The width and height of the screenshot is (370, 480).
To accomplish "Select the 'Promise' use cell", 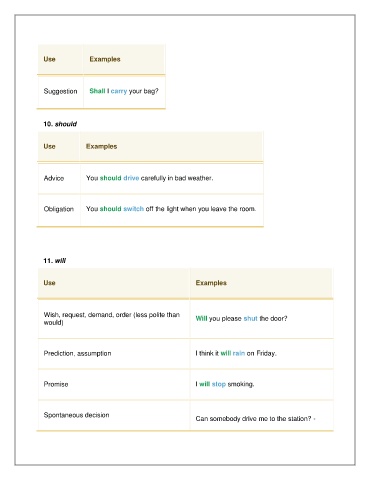I will (x=114, y=384).
